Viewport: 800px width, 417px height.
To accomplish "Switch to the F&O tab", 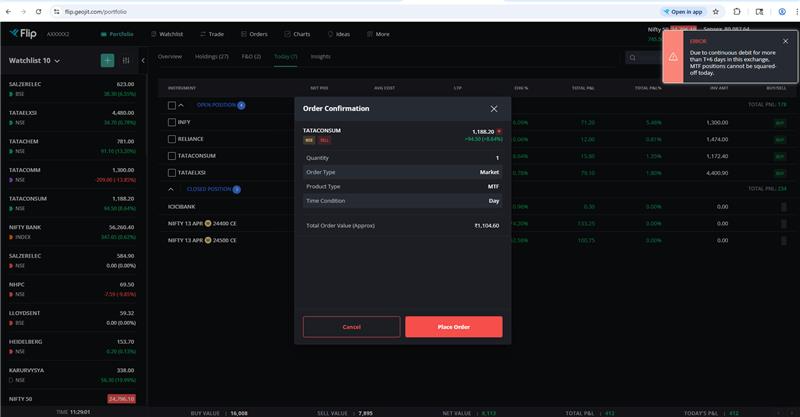I will pos(251,57).
